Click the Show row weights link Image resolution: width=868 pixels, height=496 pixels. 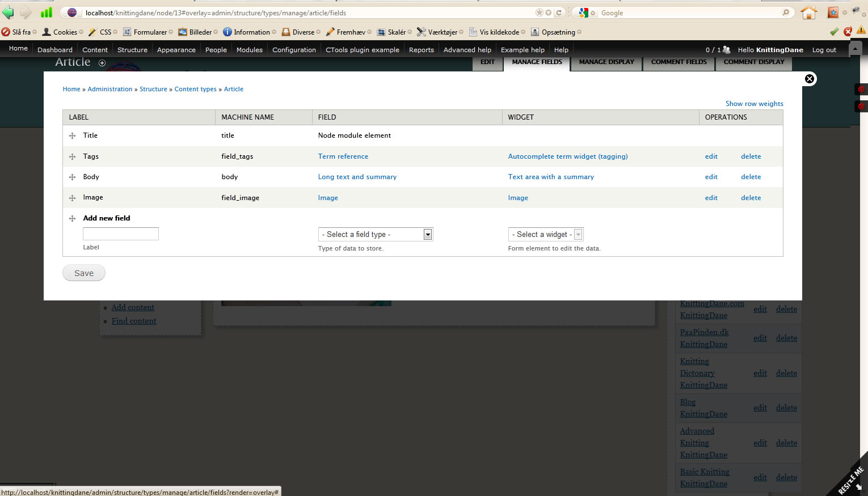[754, 104]
